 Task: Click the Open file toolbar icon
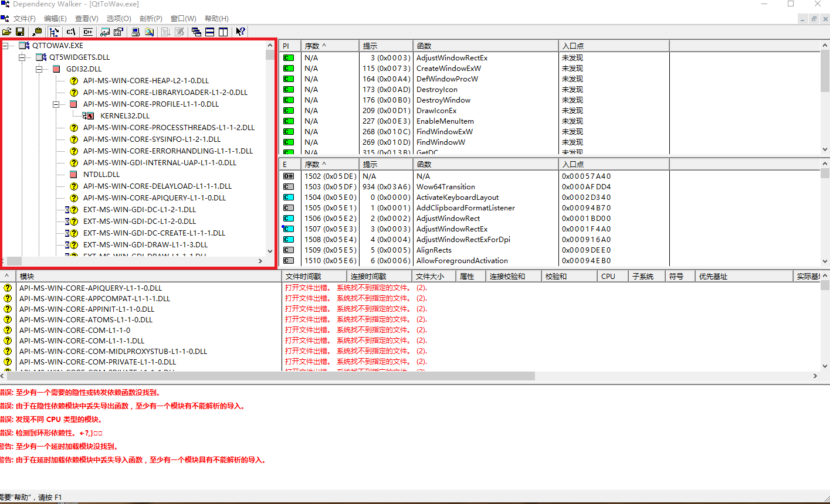tap(7, 32)
